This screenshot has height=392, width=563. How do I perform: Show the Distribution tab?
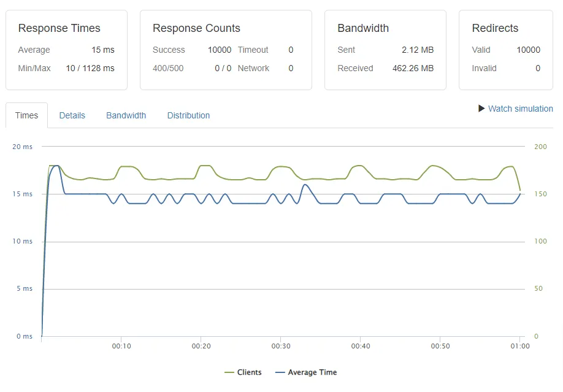pos(188,115)
